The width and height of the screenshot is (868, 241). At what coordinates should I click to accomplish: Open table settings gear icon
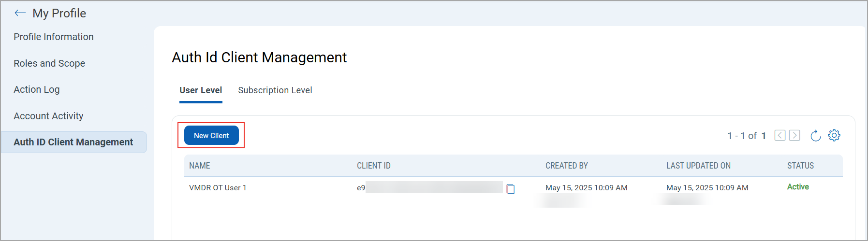pyautogui.click(x=834, y=135)
